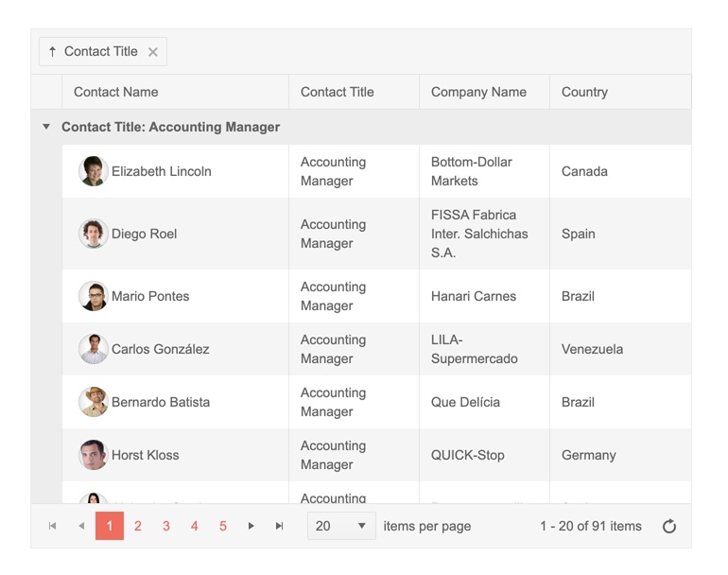
Task: Sort by Contact Name column header
Action: tap(116, 92)
